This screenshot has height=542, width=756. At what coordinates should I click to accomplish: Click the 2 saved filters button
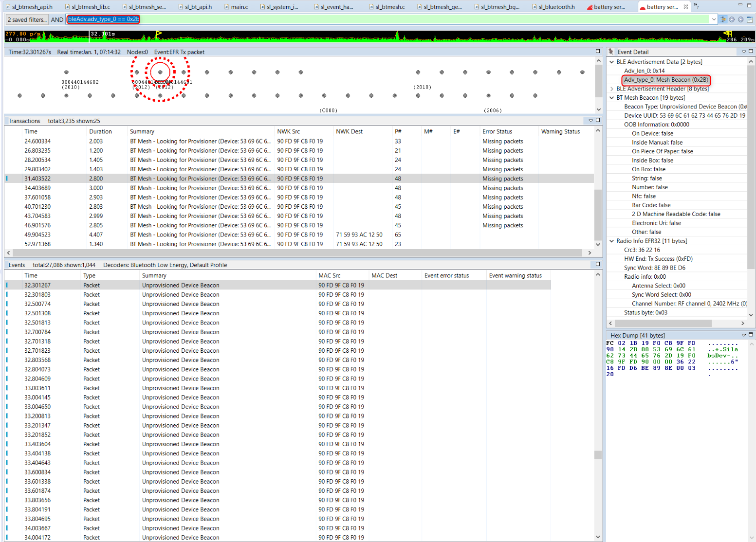[27, 19]
